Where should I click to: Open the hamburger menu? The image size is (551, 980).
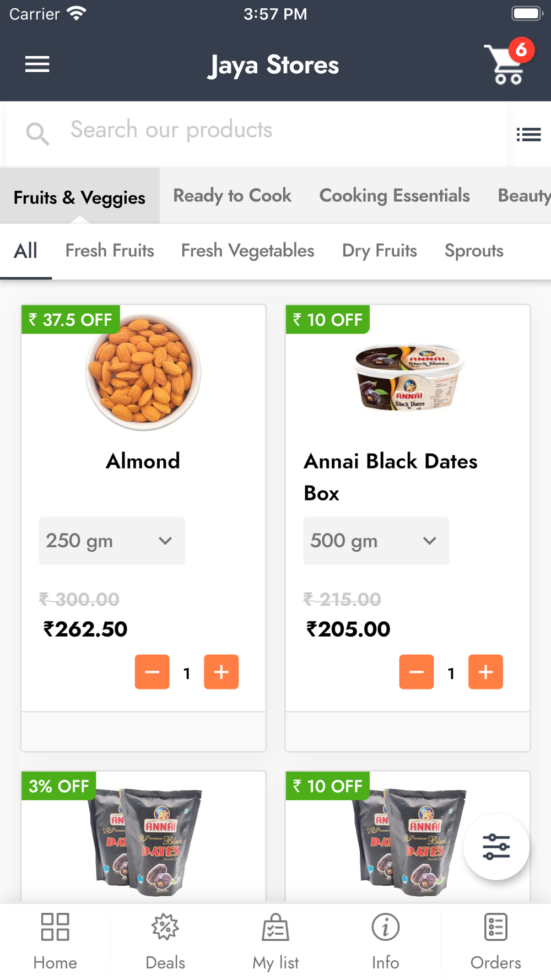click(37, 64)
